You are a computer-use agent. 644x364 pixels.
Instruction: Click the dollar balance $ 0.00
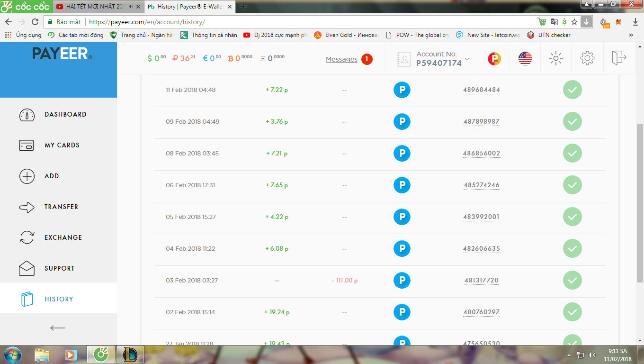(157, 58)
